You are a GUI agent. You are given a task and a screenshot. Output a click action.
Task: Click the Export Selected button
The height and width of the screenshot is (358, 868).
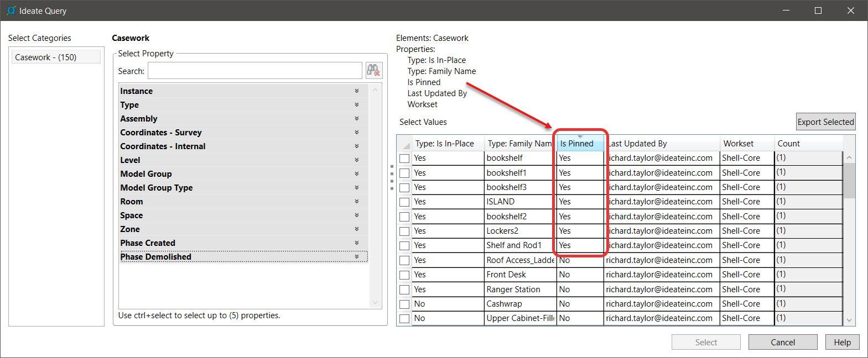825,122
